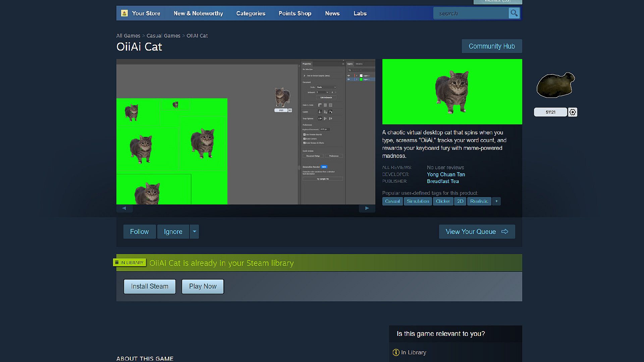
Task: Open the Categories menu
Action: (x=251, y=13)
